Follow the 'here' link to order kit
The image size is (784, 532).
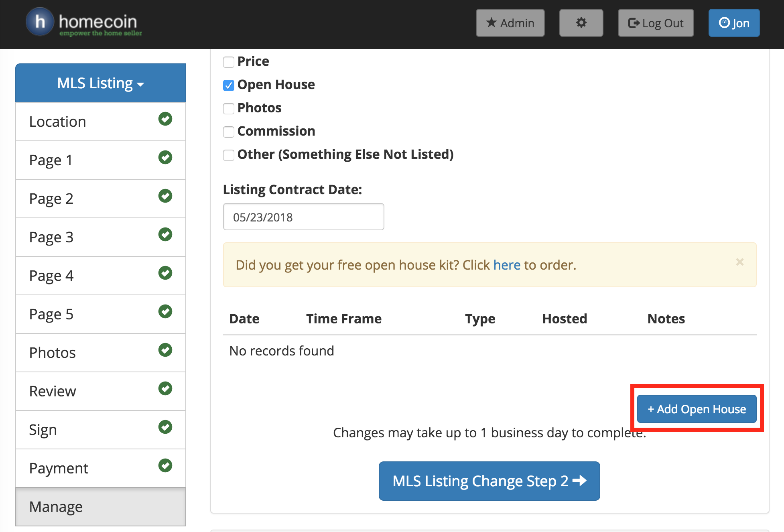tap(507, 265)
